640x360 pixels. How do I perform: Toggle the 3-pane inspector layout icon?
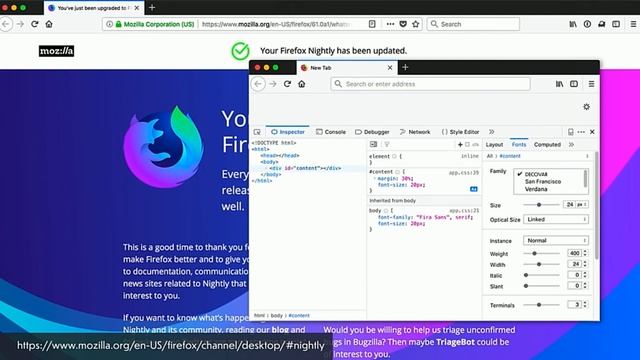point(373,144)
